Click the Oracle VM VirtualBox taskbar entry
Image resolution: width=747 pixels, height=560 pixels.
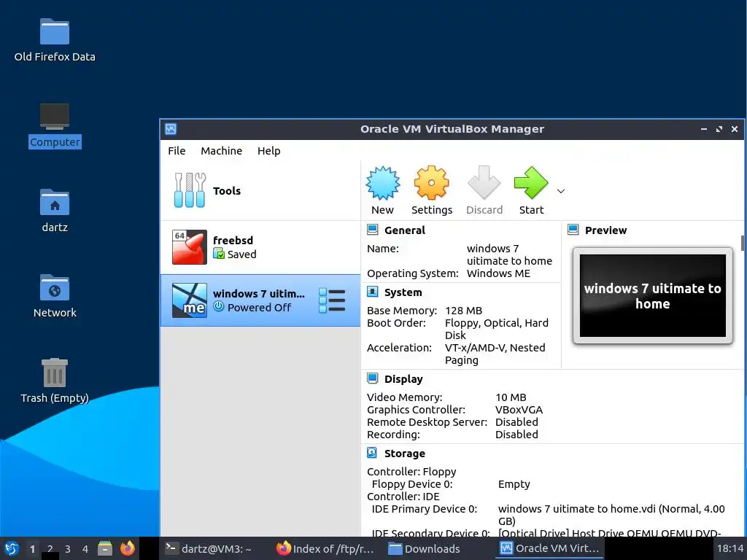click(549, 548)
